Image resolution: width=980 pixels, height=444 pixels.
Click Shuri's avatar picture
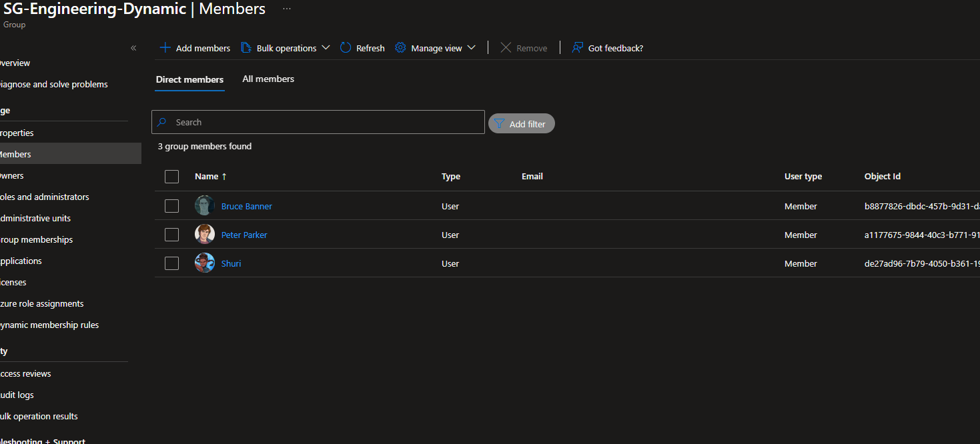click(x=205, y=263)
